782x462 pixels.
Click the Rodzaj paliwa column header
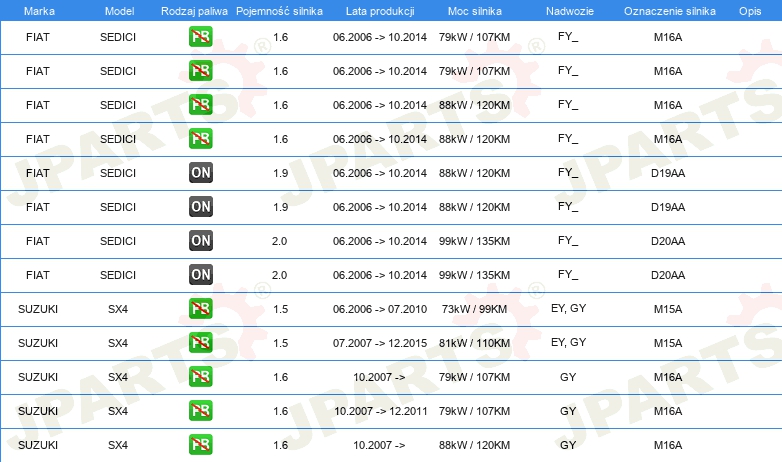coord(195,11)
